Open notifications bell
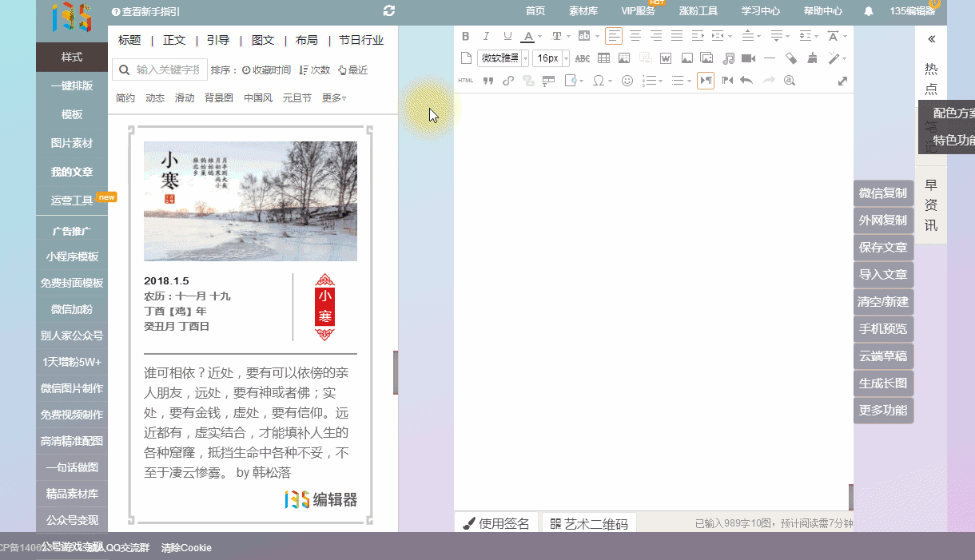Image resolution: width=975 pixels, height=560 pixels. click(869, 11)
